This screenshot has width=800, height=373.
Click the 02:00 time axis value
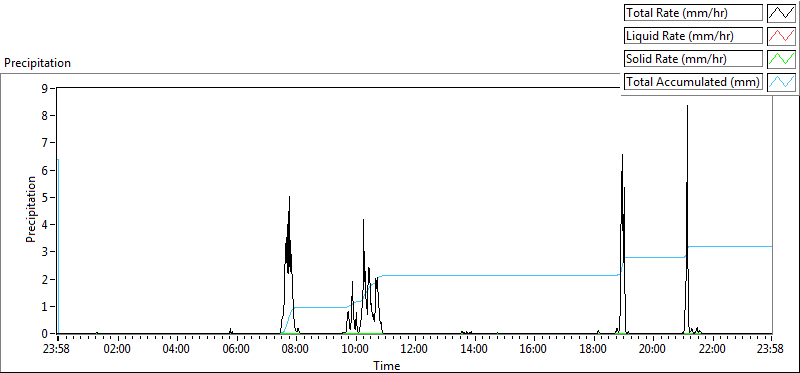[118, 350]
